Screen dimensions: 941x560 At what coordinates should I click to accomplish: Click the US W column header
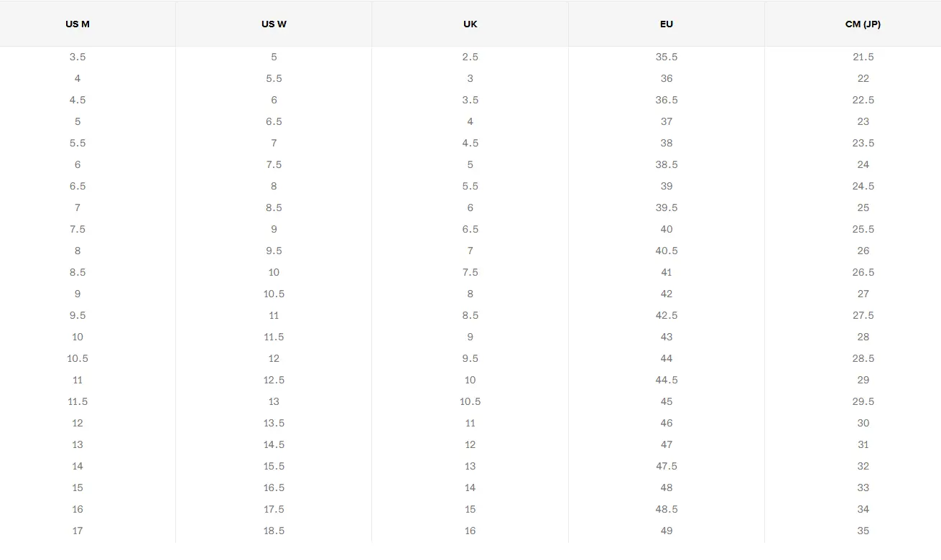(x=274, y=24)
